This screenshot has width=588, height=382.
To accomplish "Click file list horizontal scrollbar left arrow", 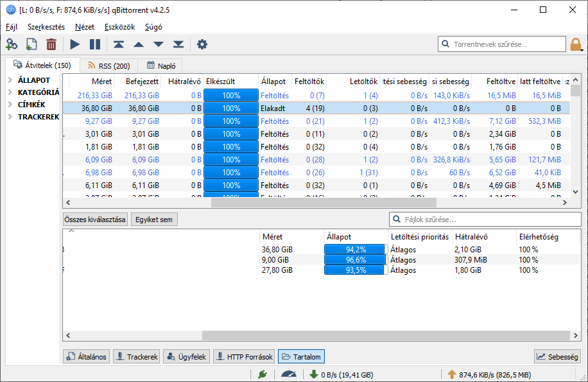I will pos(68,335).
